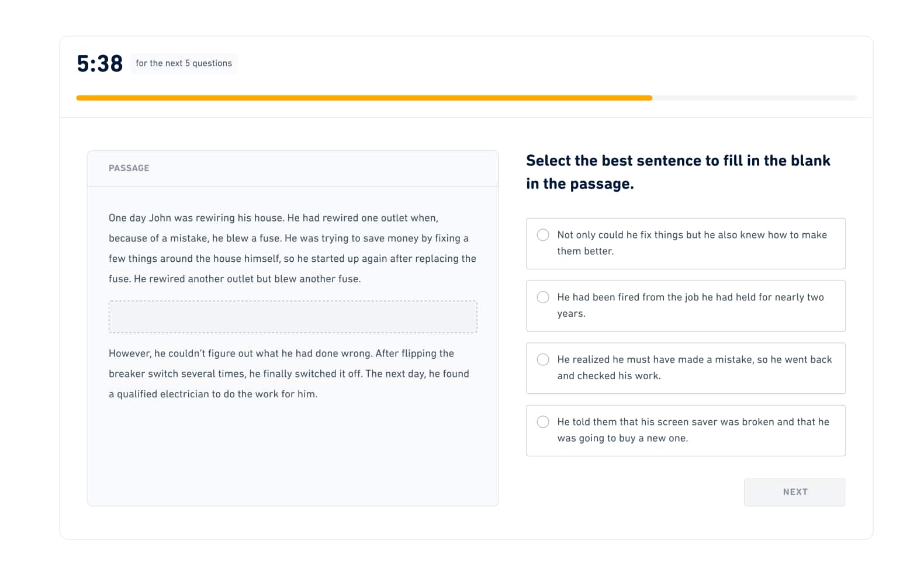
Task: Click the dashed blank box in the passage
Action: click(293, 317)
